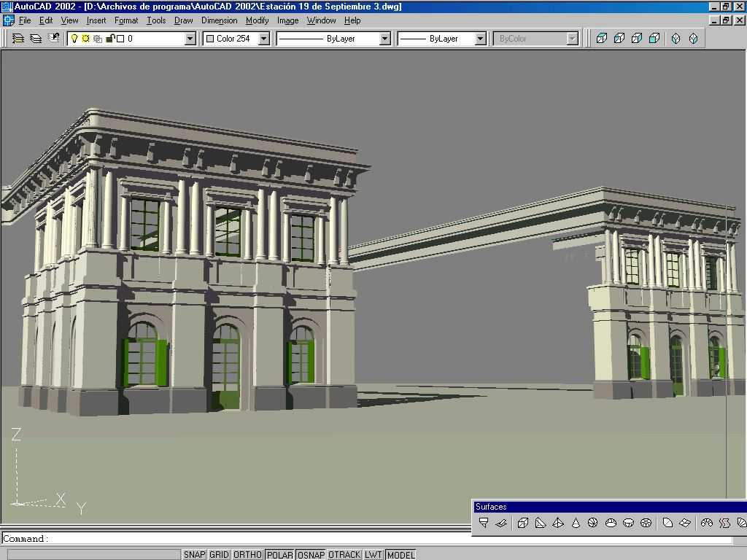Screen dimensions: 747x560
Task: Select the Front view cube icon
Action: (x=654, y=39)
